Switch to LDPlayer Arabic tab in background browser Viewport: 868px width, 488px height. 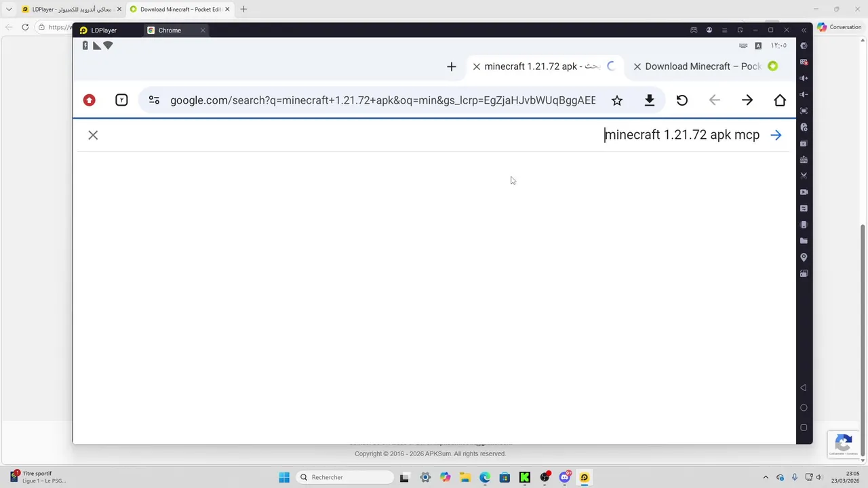pyautogui.click(x=71, y=9)
